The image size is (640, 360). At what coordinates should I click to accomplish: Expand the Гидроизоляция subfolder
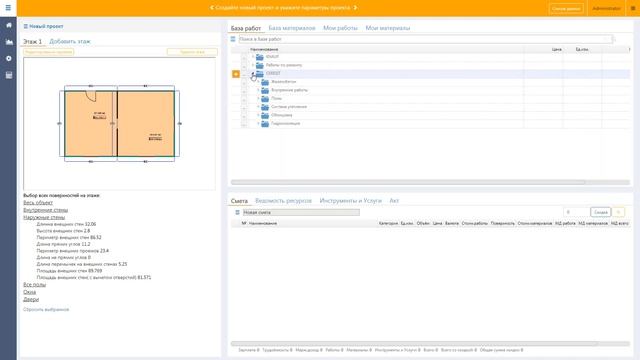[258, 124]
